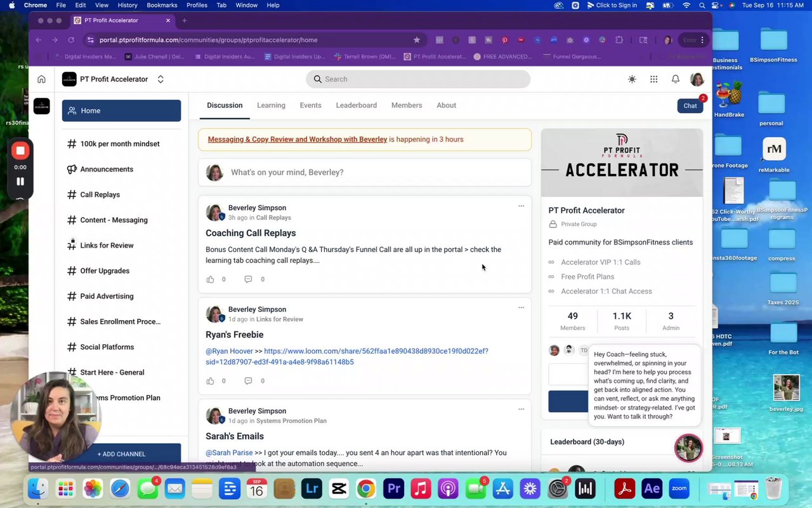Like the Coaching Call Replays post
812x508 pixels.
click(211, 279)
